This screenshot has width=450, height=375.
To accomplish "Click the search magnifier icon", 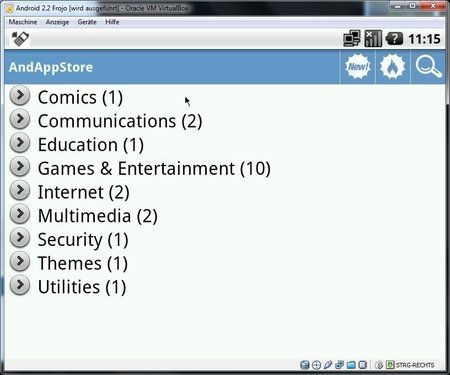I will [x=429, y=67].
